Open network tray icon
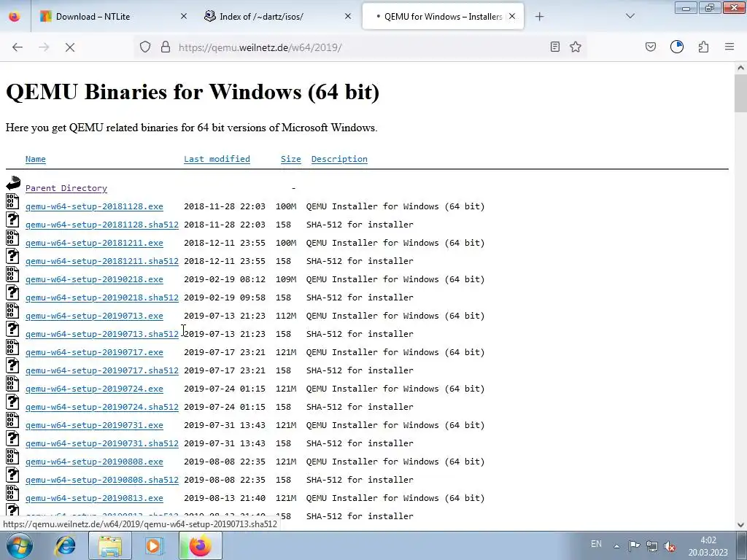Image resolution: width=747 pixels, height=560 pixels. 651,546
